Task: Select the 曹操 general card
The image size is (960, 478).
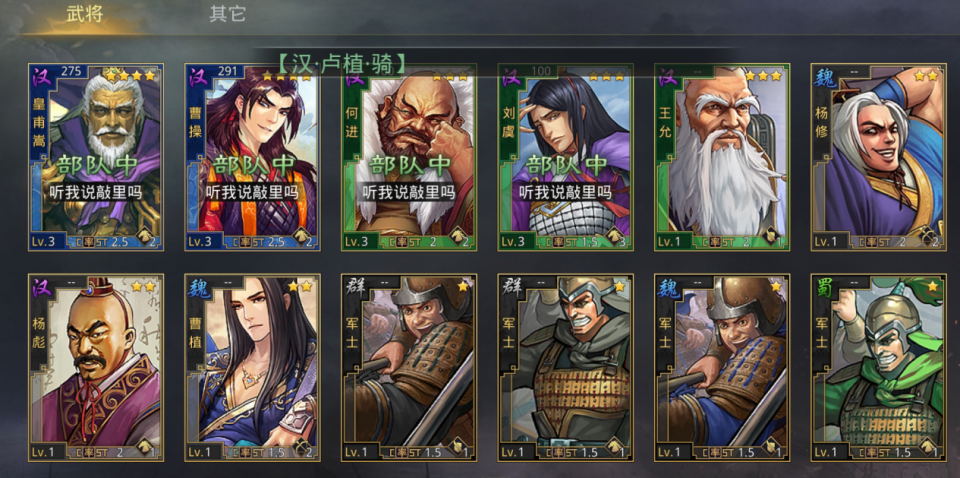Action: point(252,157)
